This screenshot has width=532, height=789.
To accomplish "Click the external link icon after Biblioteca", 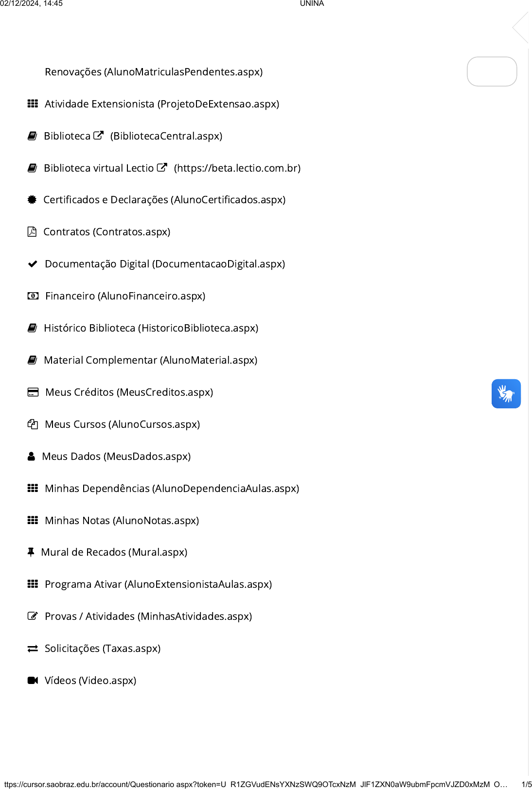I will (x=98, y=135).
